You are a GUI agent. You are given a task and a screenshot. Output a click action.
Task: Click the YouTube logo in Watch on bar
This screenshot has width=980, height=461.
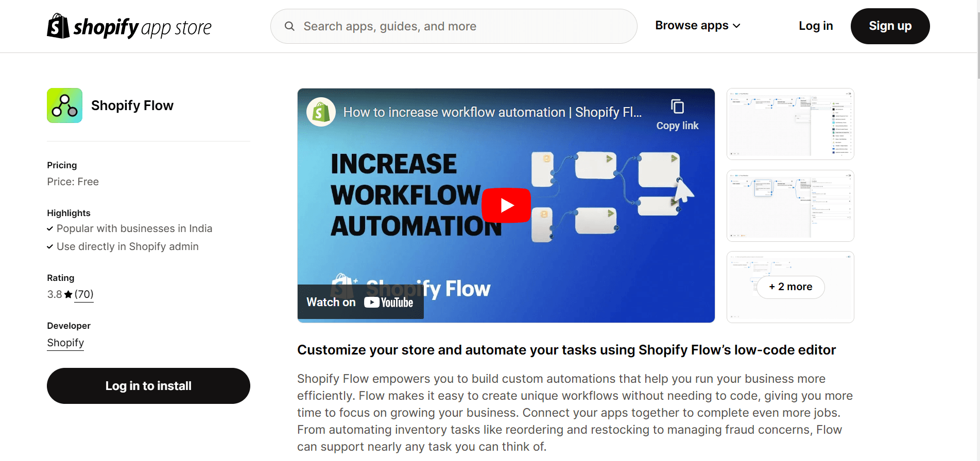(389, 303)
